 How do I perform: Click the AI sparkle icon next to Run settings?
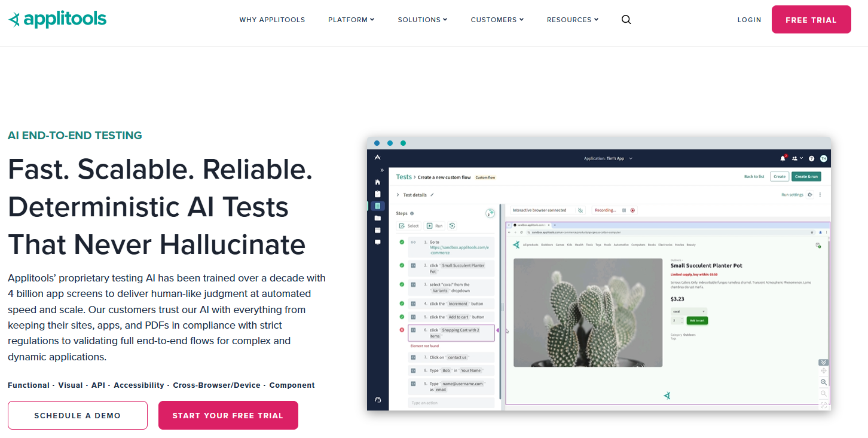pyautogui.click(x=809, y=195)
